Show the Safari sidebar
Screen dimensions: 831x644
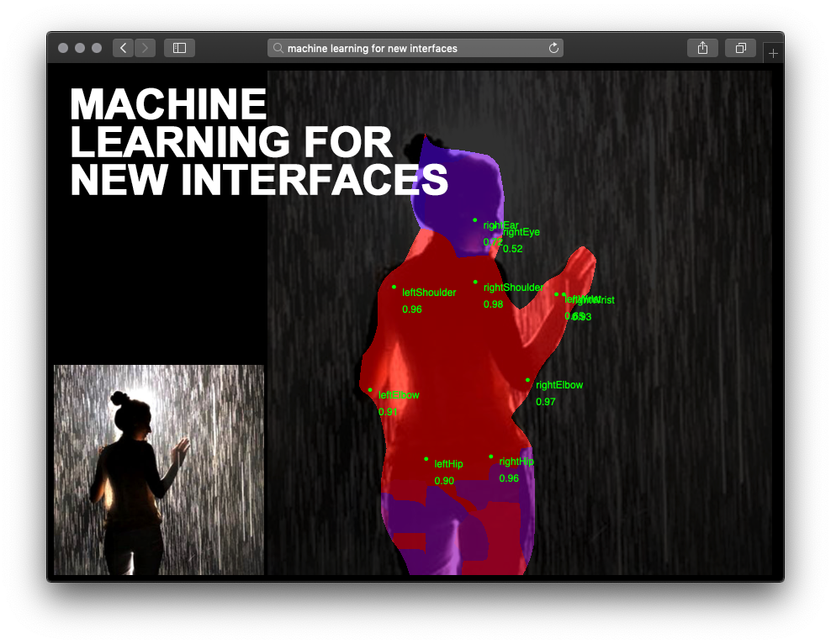[x=179, y=48]
